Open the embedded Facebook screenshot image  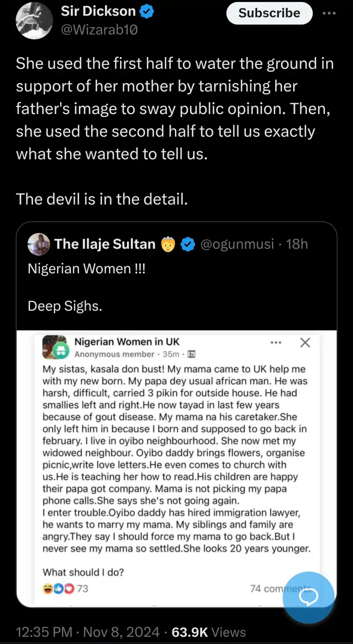coord(176,461)
